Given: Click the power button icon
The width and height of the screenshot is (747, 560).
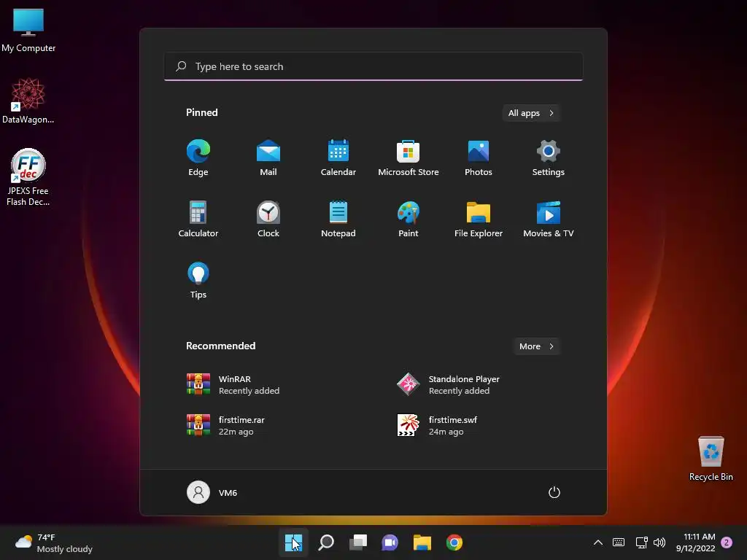Looking at the screenshot, I should point(554,492).
